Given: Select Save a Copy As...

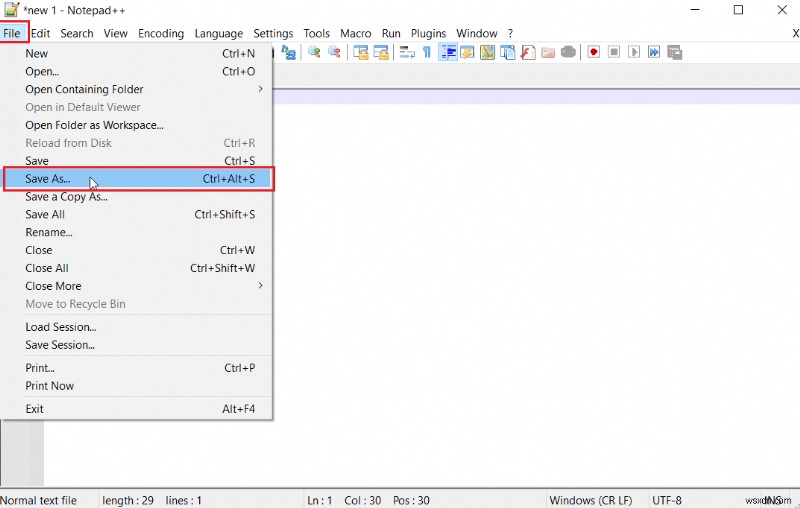Looking at the screenshot, I should 137,197.
